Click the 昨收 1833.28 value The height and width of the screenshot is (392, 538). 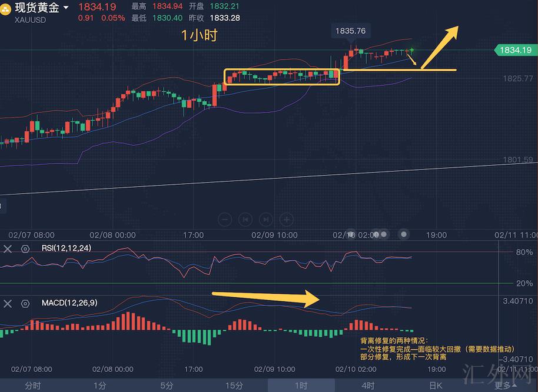(x=225, y=18)
